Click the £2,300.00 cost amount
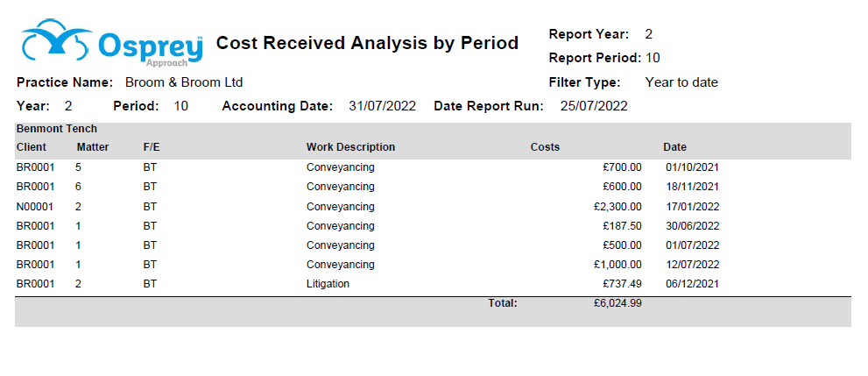This screenshot has height=376, width=868. click(x=617, y=207)
